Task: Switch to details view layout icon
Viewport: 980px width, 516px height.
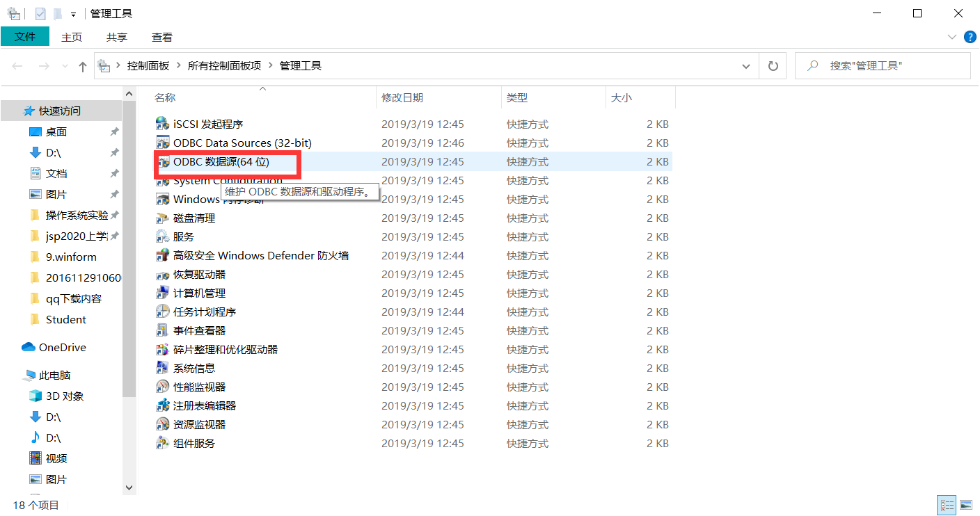Action: coord(947,505)
